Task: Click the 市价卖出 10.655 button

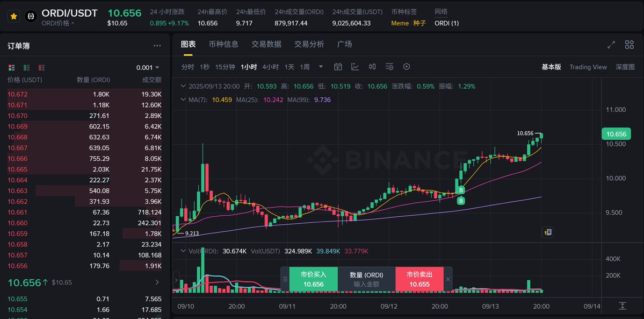Action: point(419,279)
